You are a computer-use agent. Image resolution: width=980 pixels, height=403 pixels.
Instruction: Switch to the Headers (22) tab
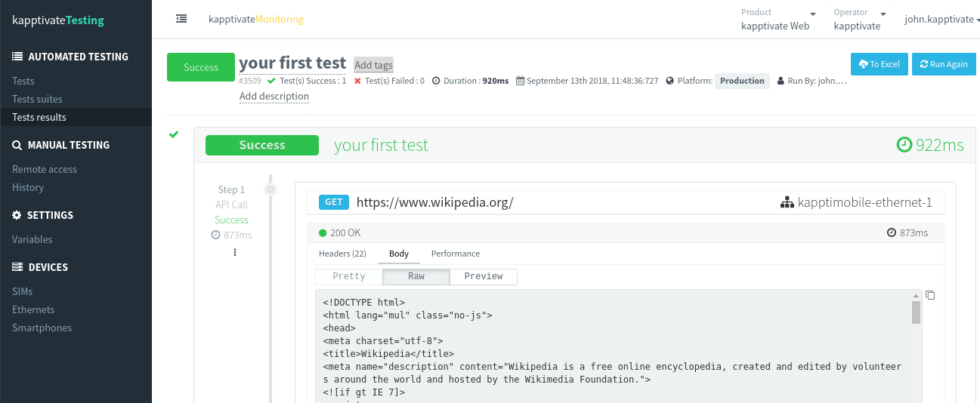[342, 254]
